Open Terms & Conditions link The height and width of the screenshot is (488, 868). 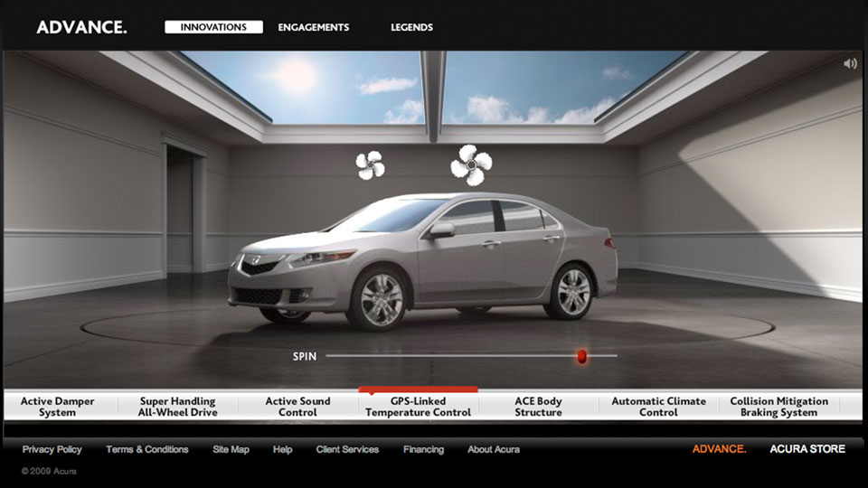pyautogui.click(x=147, y=449)
